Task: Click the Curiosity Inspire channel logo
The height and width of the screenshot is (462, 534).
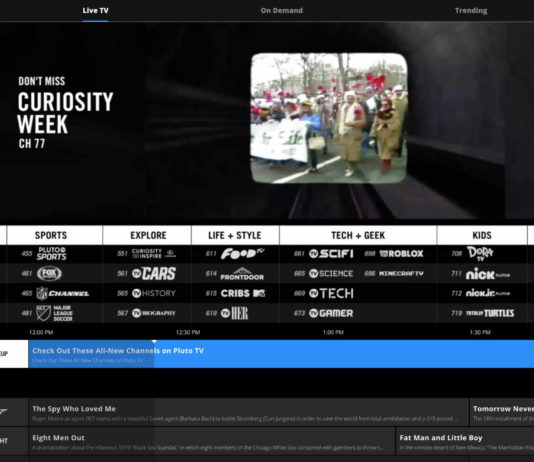Action: pos(154,254)
